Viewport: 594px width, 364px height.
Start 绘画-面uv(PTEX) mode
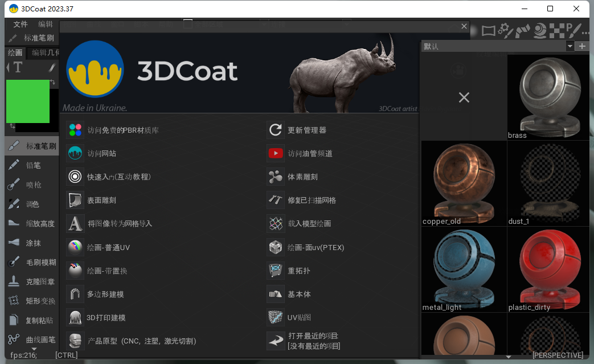[x=306, y=247]
